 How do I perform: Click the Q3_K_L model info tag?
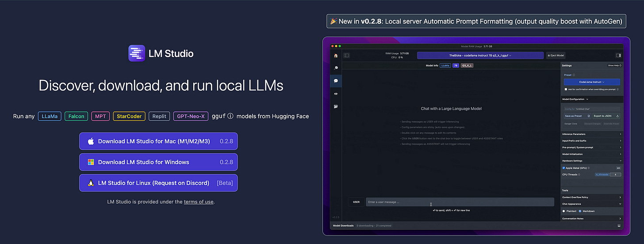(x=467, y=65)
